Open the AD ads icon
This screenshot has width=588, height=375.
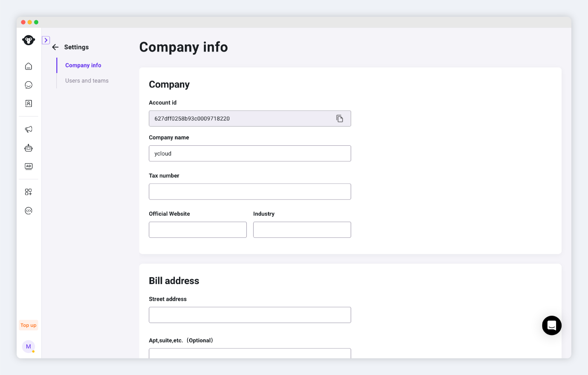coord(29,166)
